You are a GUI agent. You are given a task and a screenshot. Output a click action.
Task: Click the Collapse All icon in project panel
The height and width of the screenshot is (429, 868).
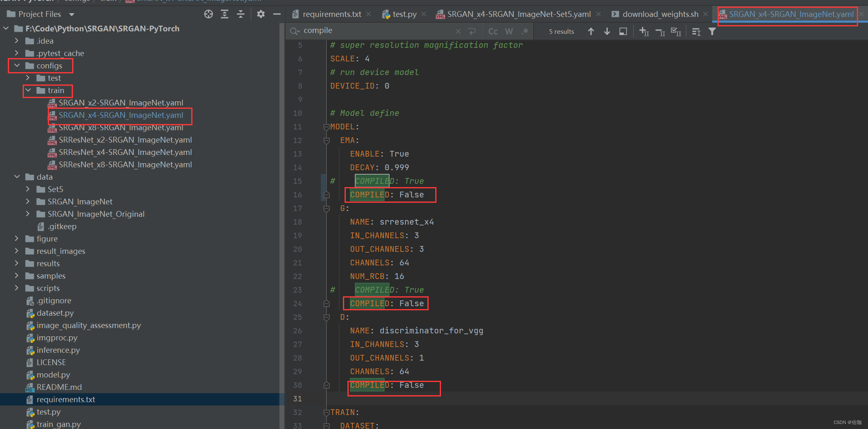pos(241,14)
